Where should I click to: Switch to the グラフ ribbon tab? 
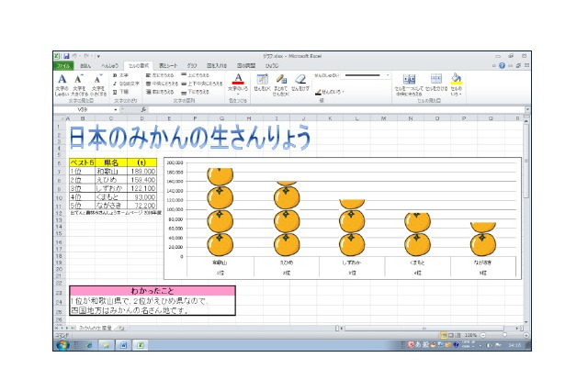(192, 66)
